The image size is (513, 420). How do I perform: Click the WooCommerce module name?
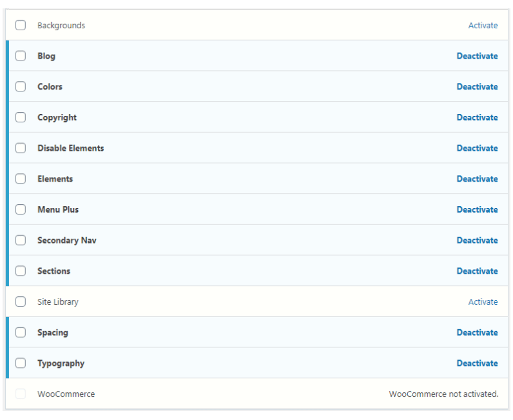66,394
